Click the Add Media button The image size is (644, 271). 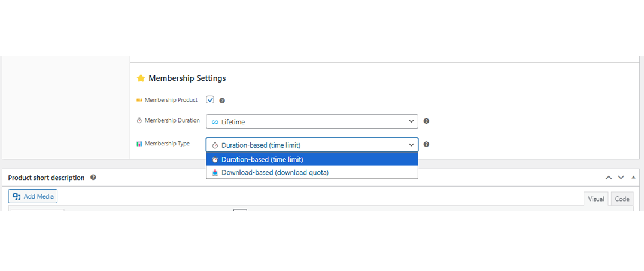click(x=33, y=196)
